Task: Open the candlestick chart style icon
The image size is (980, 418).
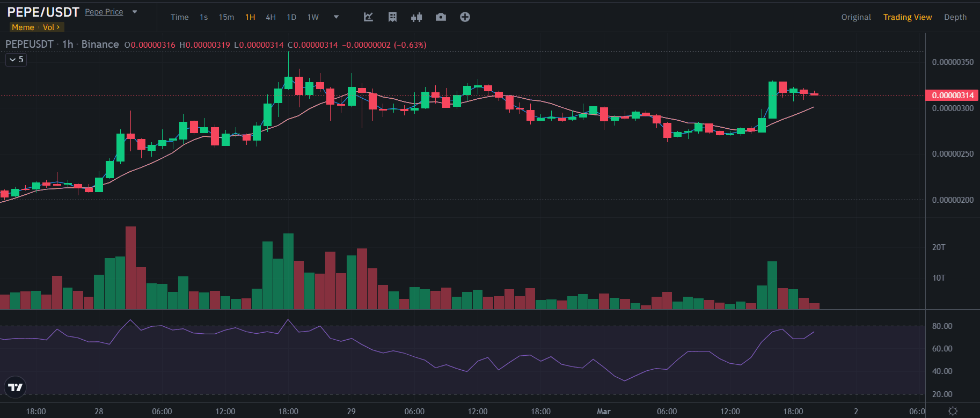Action: (416, 17)
